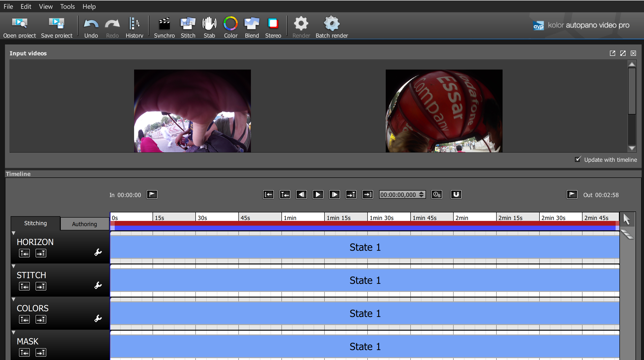
Task: Collapse the COLORS track
Action: click(13, 299)
